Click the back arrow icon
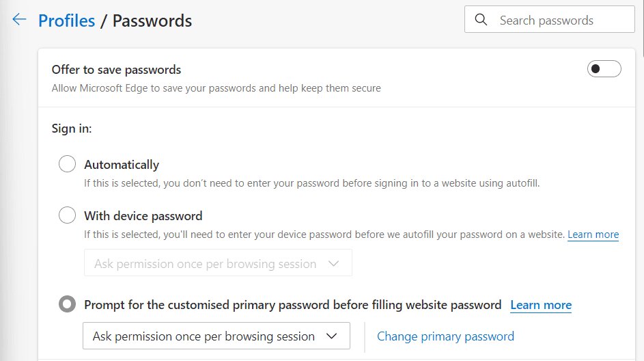 click(19, 19)
